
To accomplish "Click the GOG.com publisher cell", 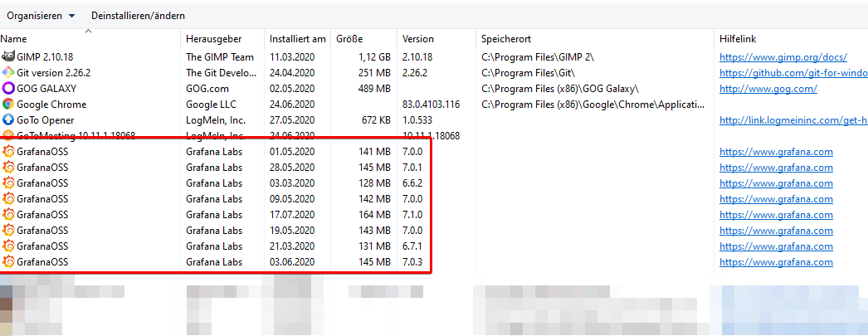I will (207, 89).
